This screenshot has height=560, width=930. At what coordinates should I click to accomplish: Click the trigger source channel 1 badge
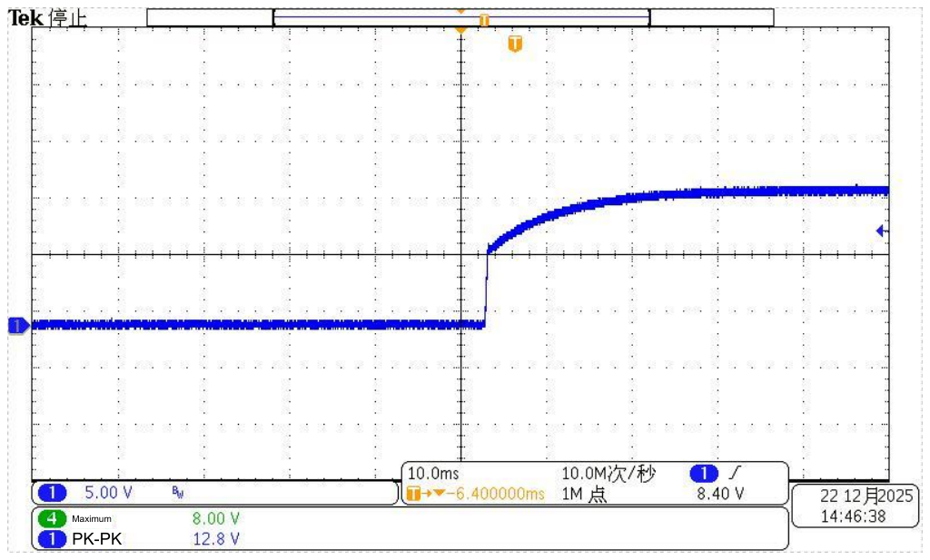704,474
